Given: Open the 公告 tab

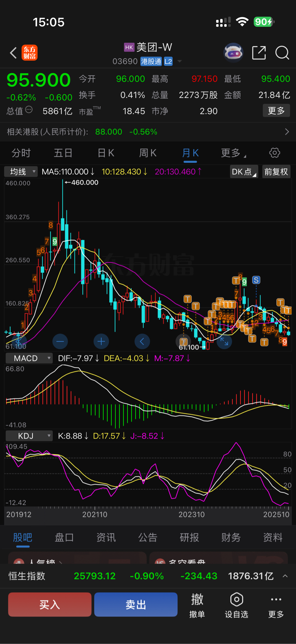Looking at the screenshot, I should tap(148, 538).
